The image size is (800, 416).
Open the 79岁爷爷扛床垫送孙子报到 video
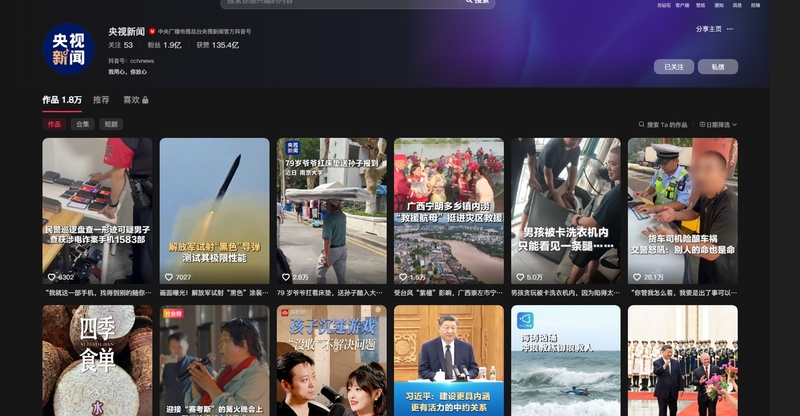(x=332, y=211)
